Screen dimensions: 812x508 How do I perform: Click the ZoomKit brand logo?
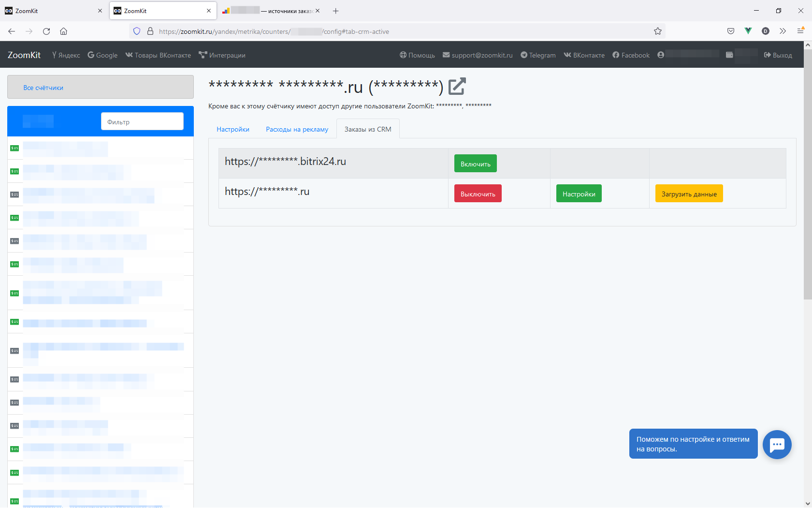pyautogui.click(x=24, y=55)
